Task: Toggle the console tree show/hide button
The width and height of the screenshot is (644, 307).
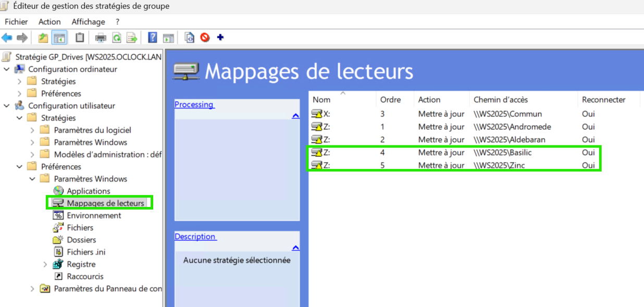Action: [x=60, y=38]
